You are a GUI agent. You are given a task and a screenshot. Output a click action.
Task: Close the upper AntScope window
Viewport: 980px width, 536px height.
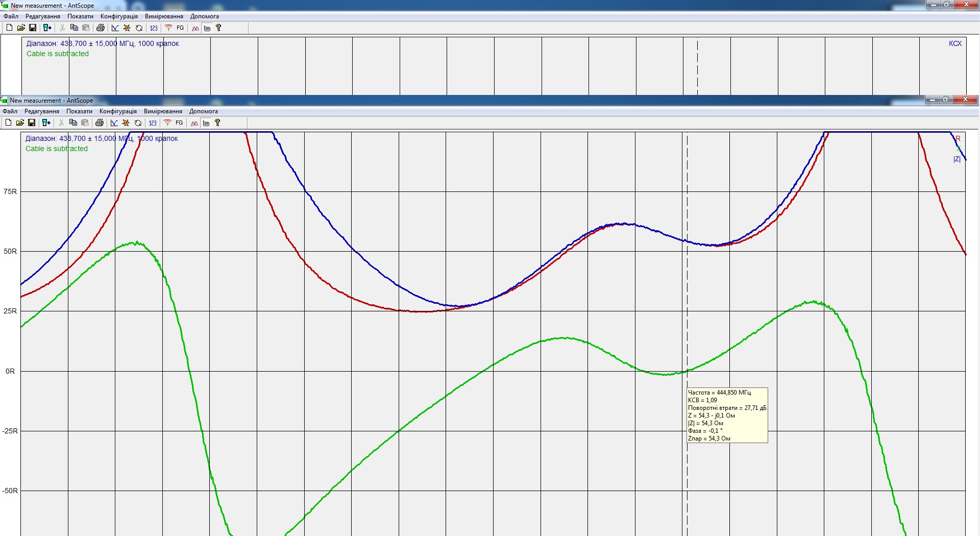(966, 5)
